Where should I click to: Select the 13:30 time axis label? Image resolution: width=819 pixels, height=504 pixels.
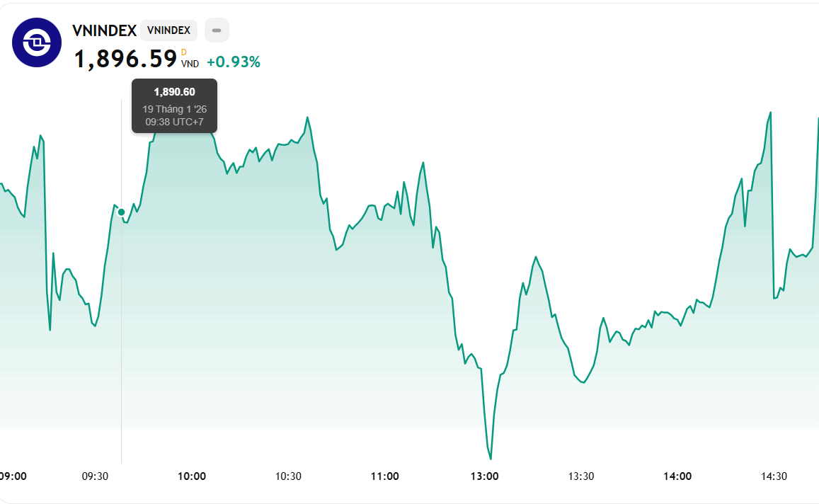click(581, 476)
